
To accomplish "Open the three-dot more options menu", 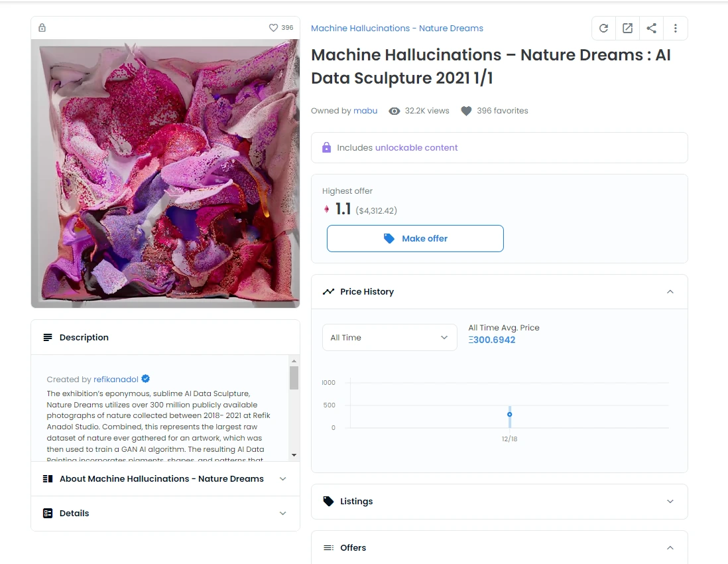I will pos(675,29).
